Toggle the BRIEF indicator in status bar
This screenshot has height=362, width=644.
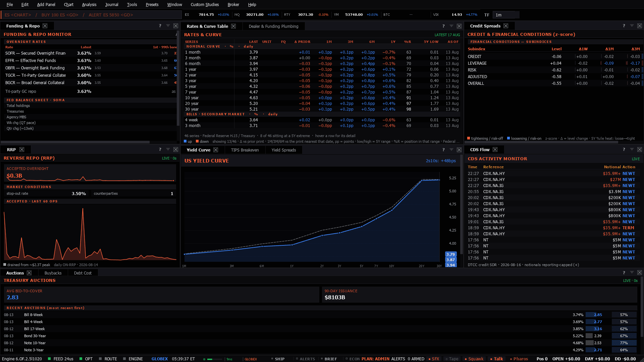click(x=329, y=359)
